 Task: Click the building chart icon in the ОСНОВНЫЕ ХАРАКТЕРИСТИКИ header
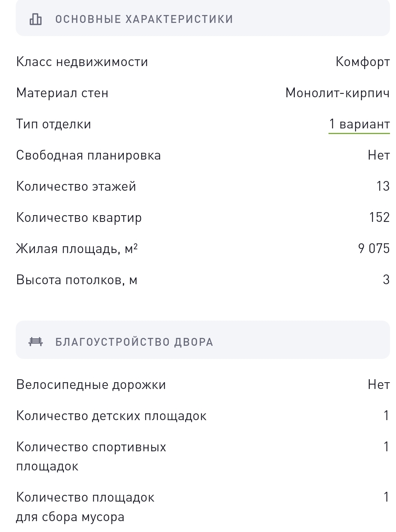click(x=36, y=19)
